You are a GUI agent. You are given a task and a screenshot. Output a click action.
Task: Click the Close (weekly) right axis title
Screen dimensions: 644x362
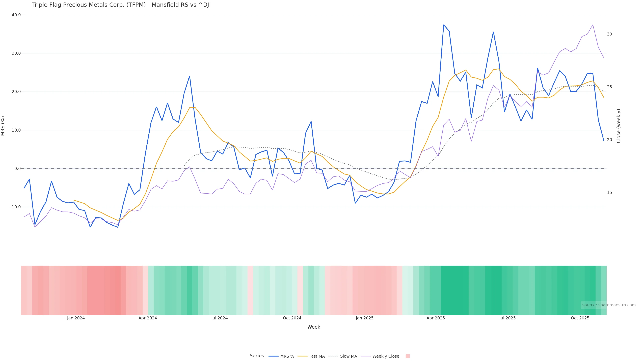coord(619,126)
